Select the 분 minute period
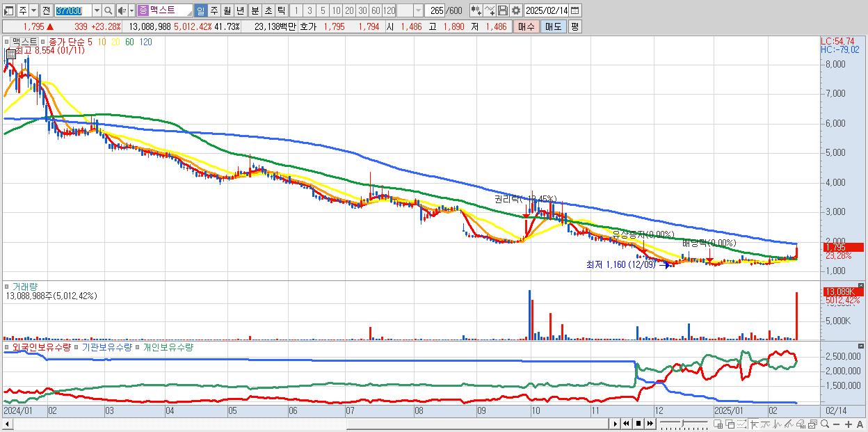This screenshot has height=432, width=868. pos(255,10)
